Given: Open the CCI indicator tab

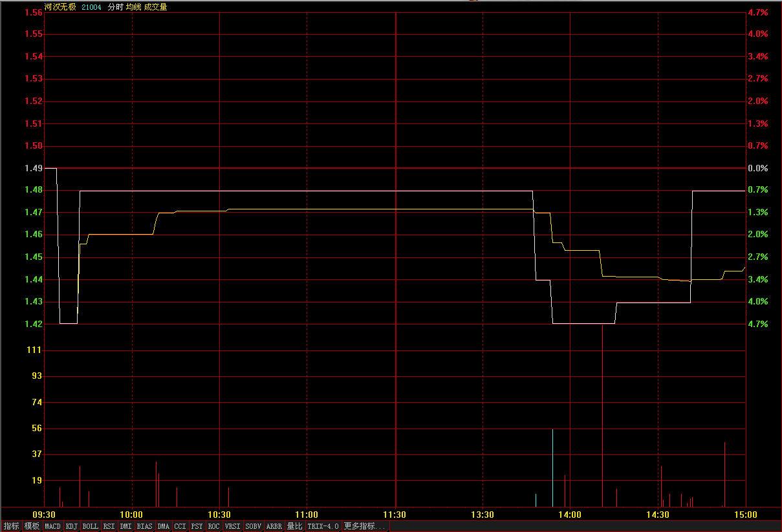Looking at the screenshot, I should pos(180,526).
